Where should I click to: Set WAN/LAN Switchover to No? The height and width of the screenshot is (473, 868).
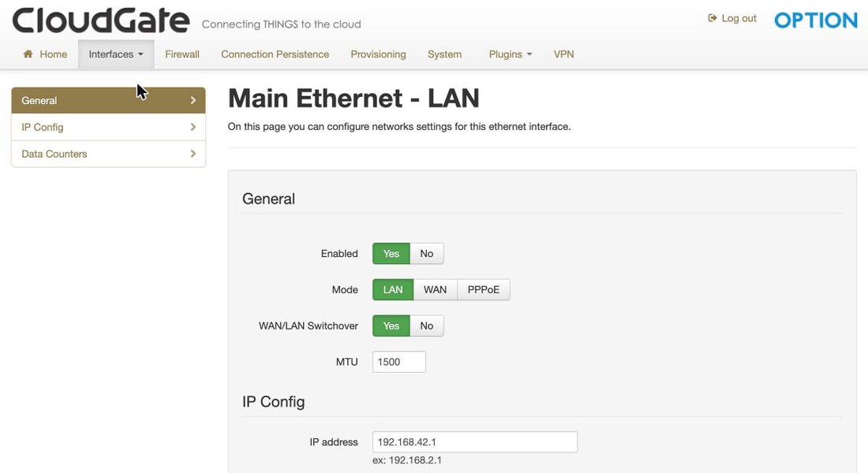point(426,326)
